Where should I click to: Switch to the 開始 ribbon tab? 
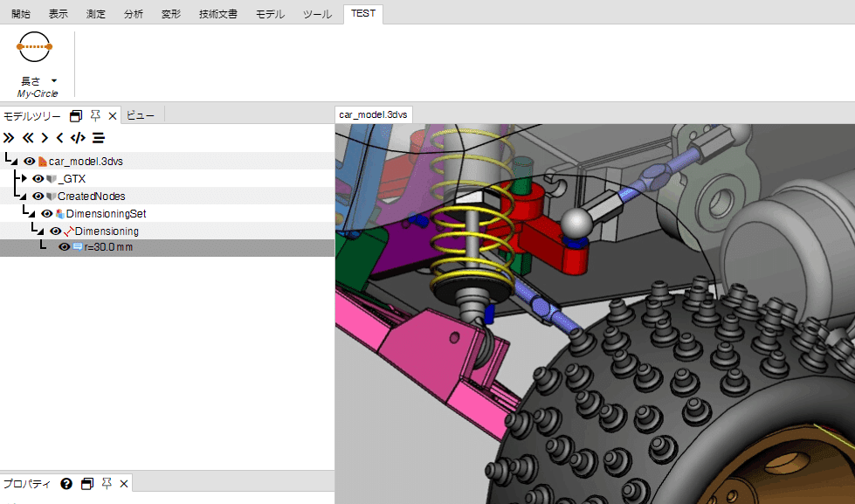pos(21,14)
